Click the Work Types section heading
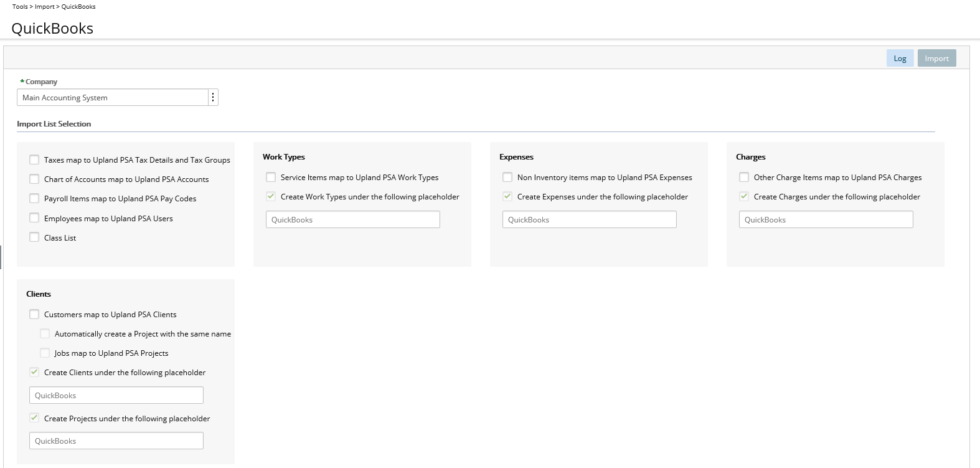 284,157
